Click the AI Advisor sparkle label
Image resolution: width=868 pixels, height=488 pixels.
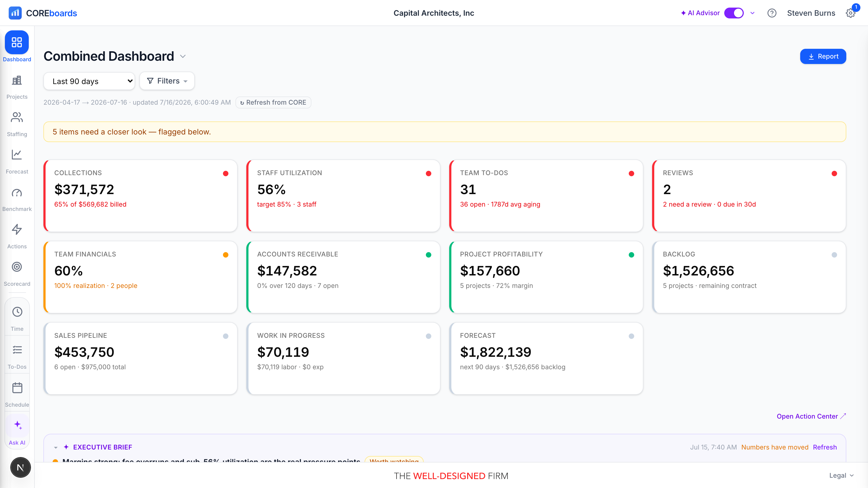click(700, 13)
